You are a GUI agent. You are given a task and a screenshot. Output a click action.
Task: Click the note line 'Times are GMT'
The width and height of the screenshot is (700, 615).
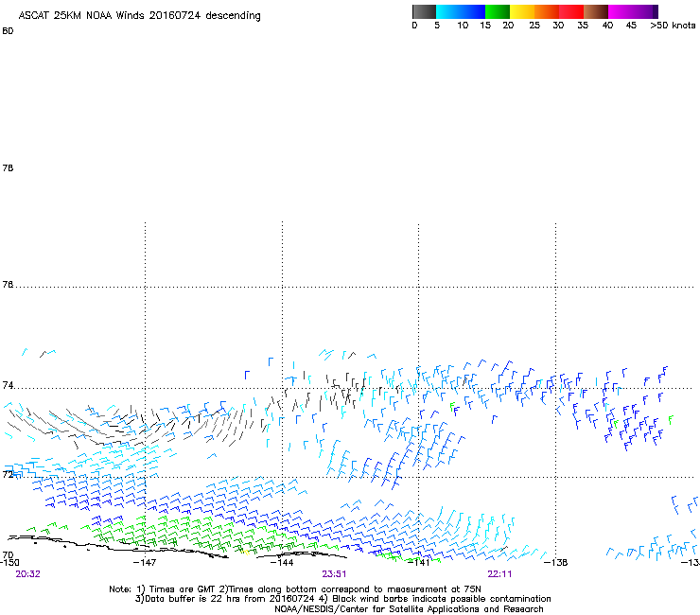pyautogui.click(x=182, y=589)
